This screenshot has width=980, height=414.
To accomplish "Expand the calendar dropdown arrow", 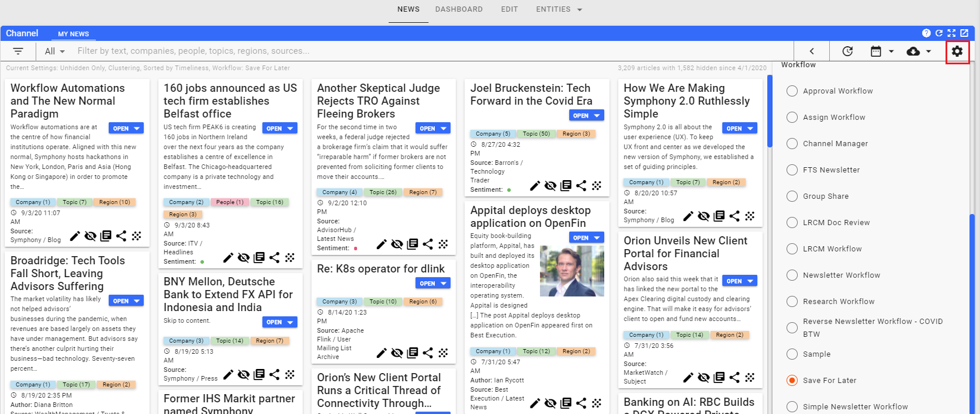I will (x=891, y=51).
